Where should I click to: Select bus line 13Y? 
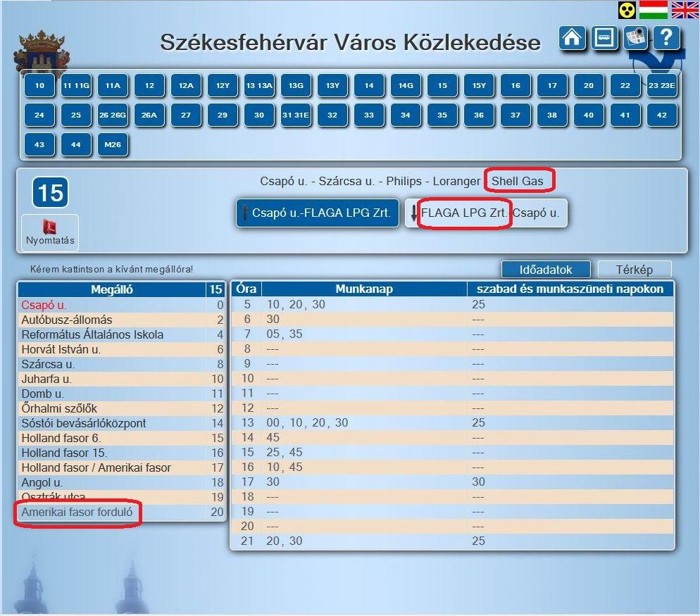[x=332, y=85]
